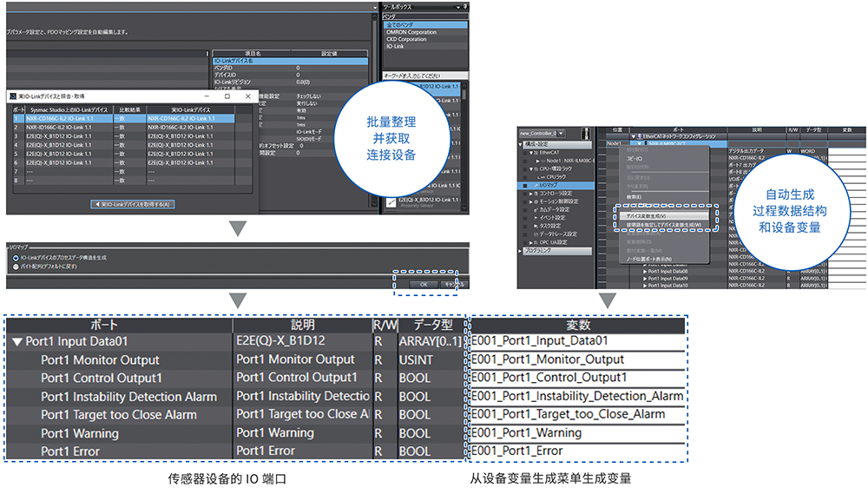Select the radio option to generate IO-Link process data structure
This screenshot has width=868, height=494.
tap(16, 258)
